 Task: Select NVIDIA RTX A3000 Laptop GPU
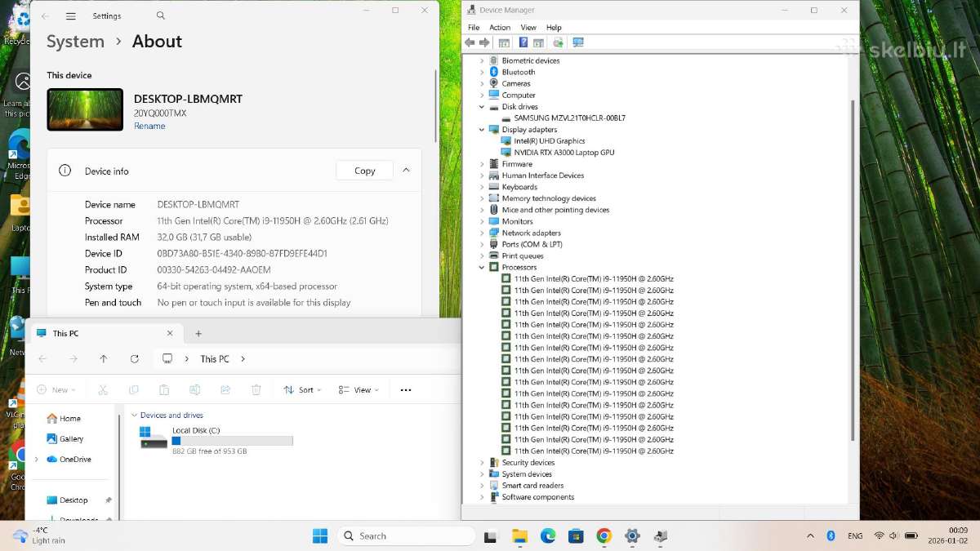(x=563, y=153)
